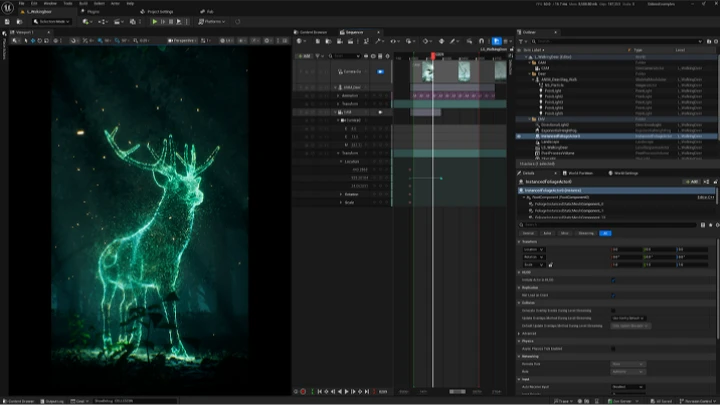This screenshot has height=405, width=720.
Task: Open the cinematics clapper dropdown in main toolbar
Action: 118,22
